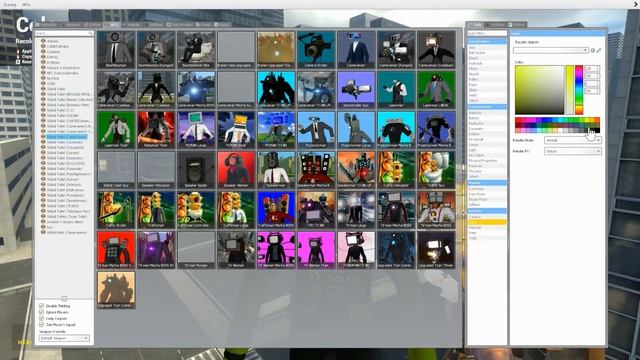This screenshot has width=640, height=360.
Task: Open the Weapon Override dropdown
Action: (64, 338)
